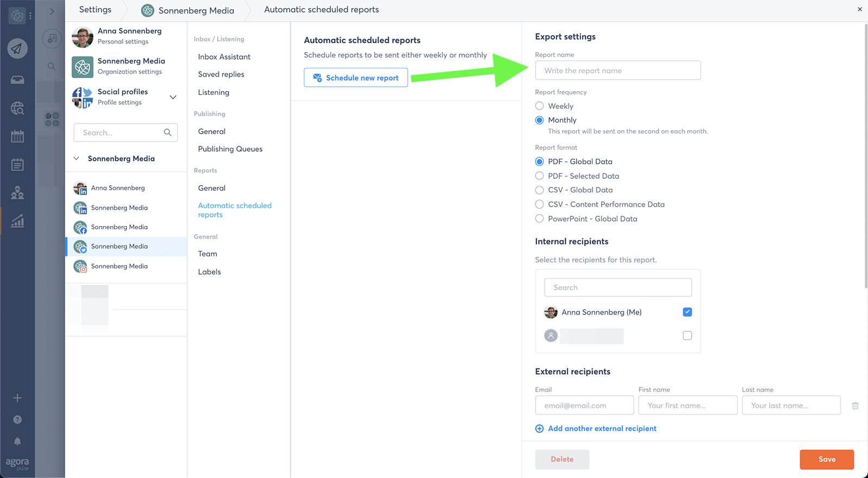The height and width of the screenshot is (478, 868).
Task: Open the help question mark icon
Action: click(17, 419)
